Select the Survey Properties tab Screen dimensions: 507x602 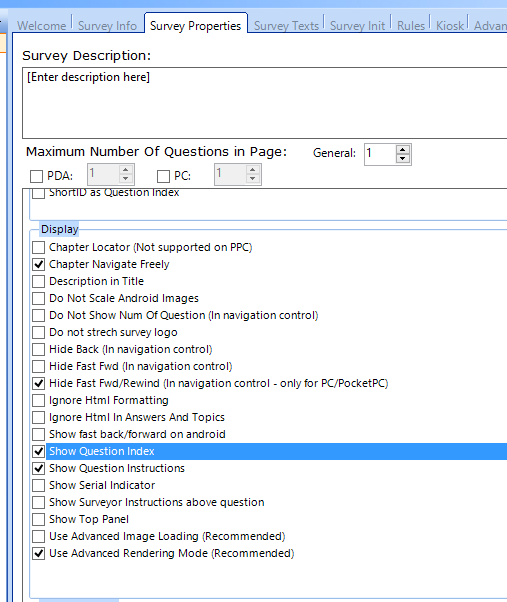195,25
